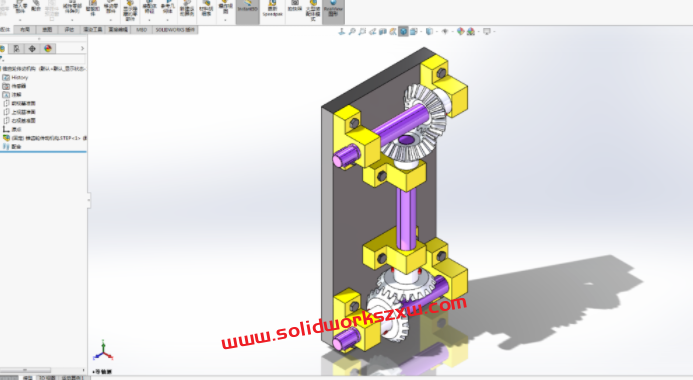Switch to the 布局 (Layout) tab
693x380 pixels.
pos(25,30)
